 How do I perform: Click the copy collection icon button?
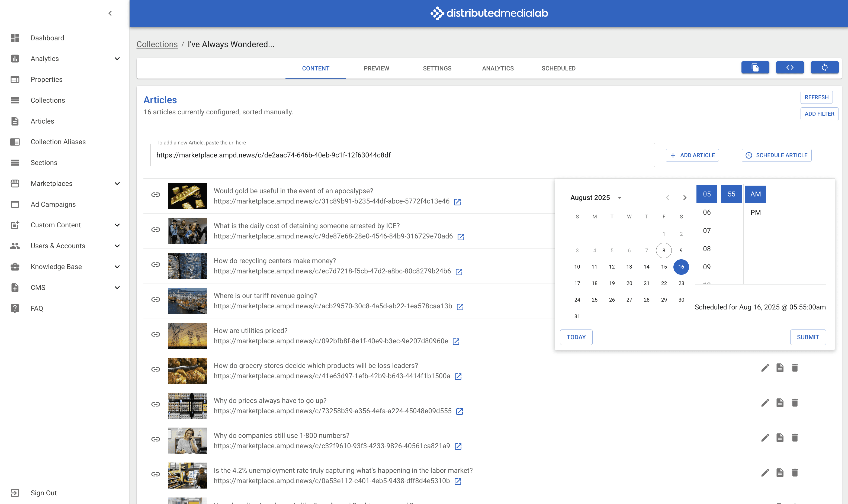point(755,67)
